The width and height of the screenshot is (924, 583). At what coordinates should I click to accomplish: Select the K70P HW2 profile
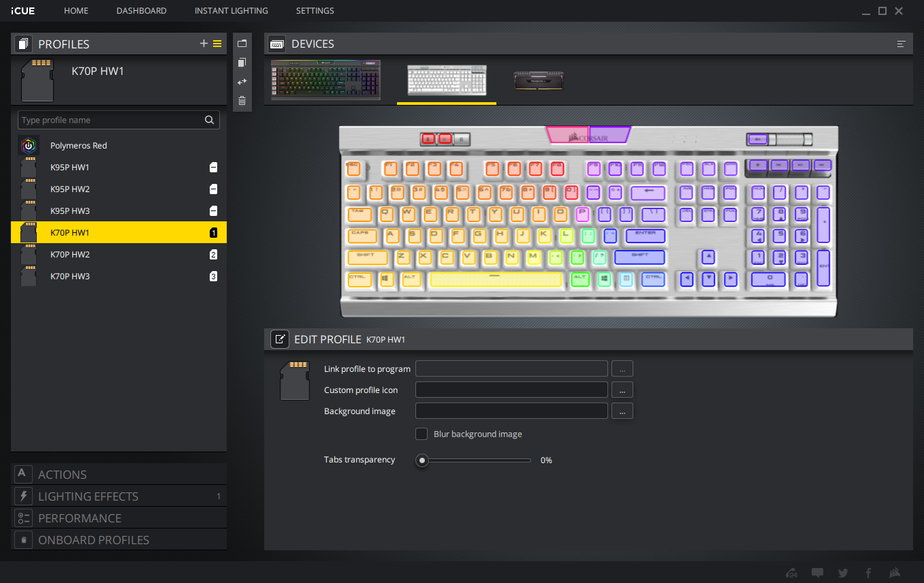(118, 255)
